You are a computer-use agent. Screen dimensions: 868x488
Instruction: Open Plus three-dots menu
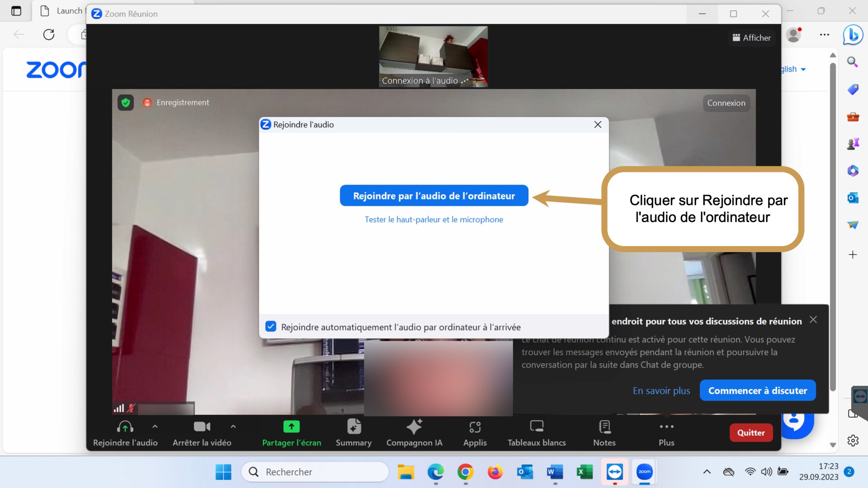coord(666,427)
